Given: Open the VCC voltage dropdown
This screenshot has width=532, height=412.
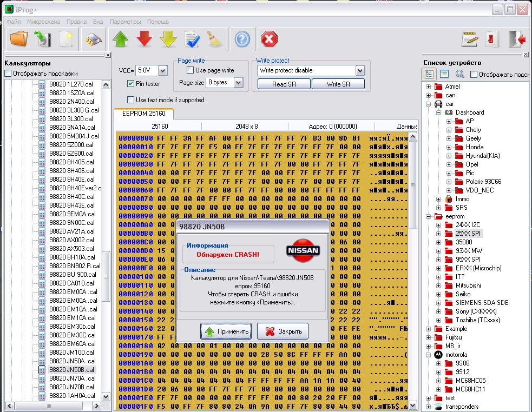Looking at the screenshot, I should pyautogui.click(x=162, y=70).
